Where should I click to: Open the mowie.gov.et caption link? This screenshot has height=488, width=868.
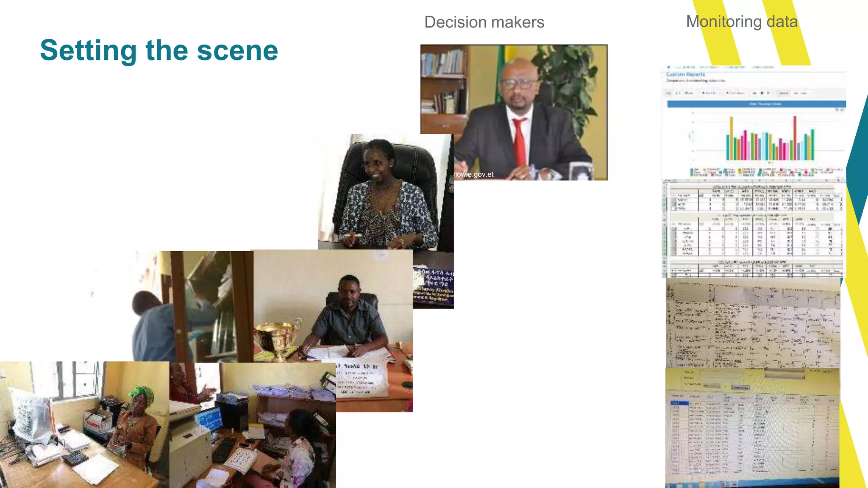pos(473,174)
